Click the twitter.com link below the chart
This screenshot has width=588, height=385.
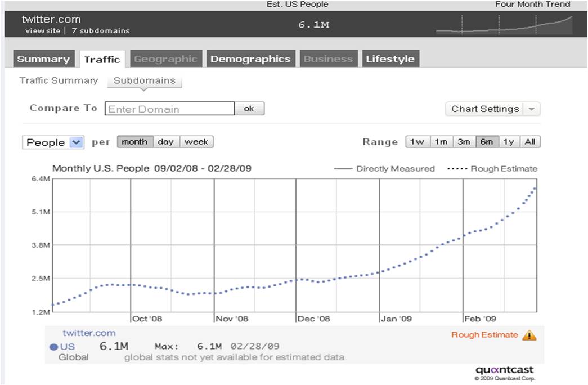click(89, 333)
